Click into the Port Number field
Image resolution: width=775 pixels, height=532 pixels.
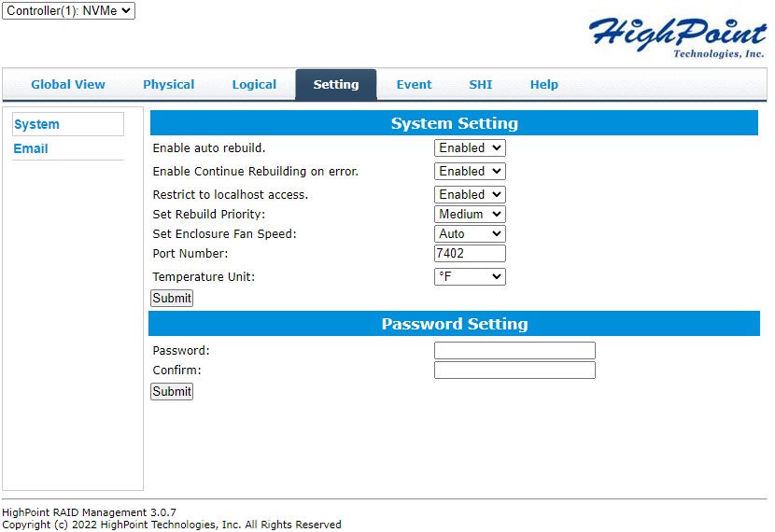[470, 253]
